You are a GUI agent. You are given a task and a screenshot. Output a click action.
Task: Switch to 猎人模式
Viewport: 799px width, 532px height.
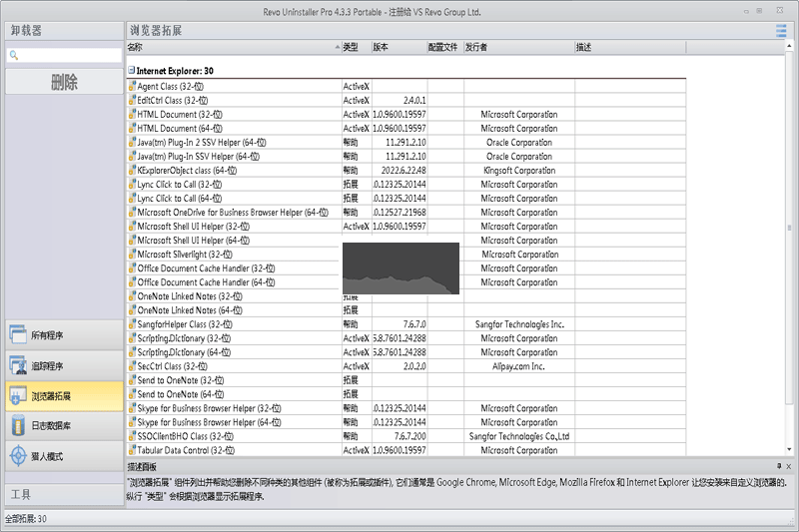pos(64,456)
